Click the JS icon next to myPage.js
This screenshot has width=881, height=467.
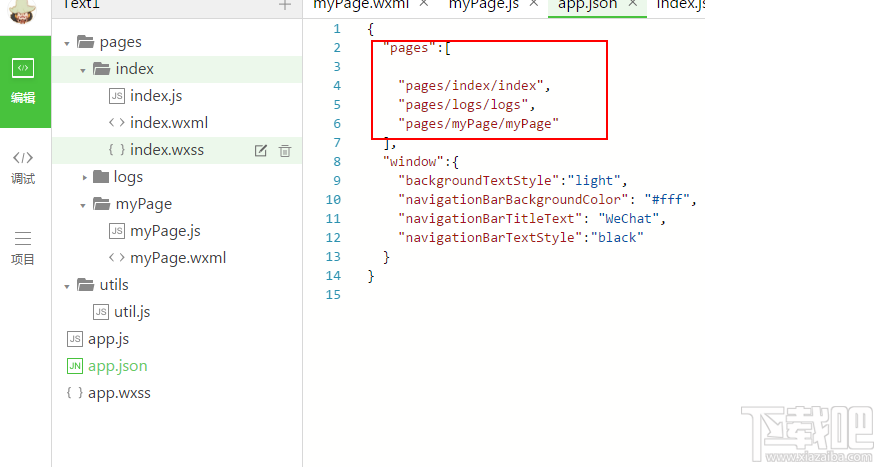[116, 231]
